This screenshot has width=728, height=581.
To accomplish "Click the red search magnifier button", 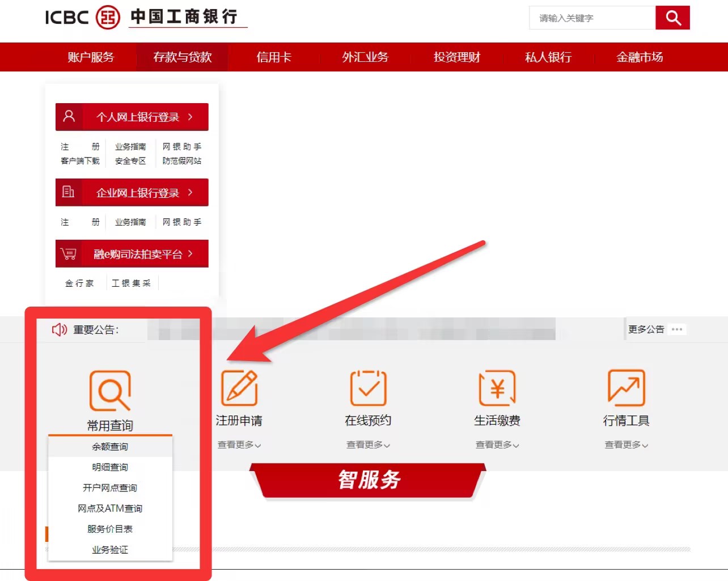I will [672, 18].
